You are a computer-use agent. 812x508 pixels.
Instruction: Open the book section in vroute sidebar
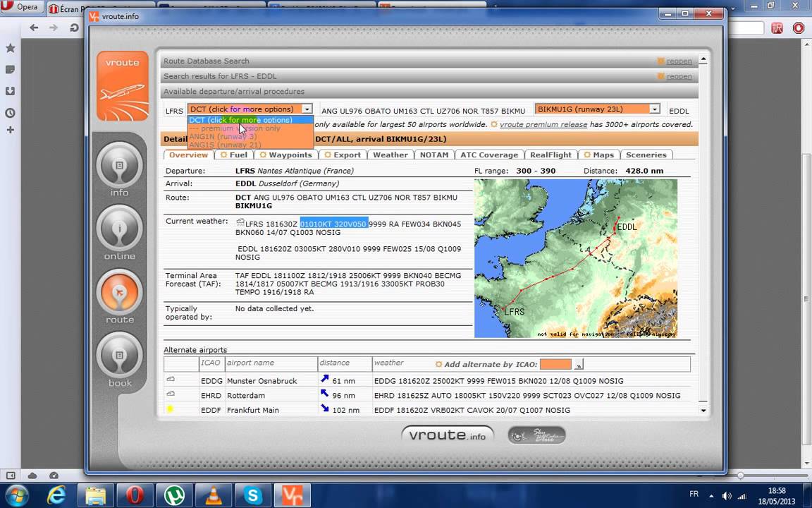120,360
